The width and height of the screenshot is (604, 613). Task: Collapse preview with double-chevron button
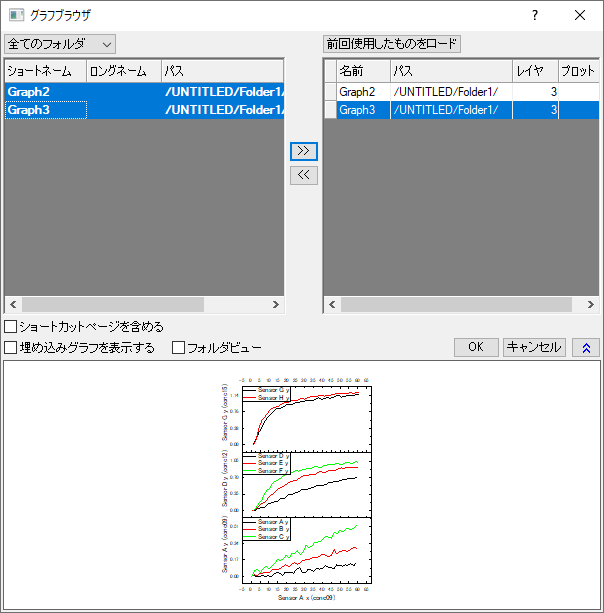point(586,347)
